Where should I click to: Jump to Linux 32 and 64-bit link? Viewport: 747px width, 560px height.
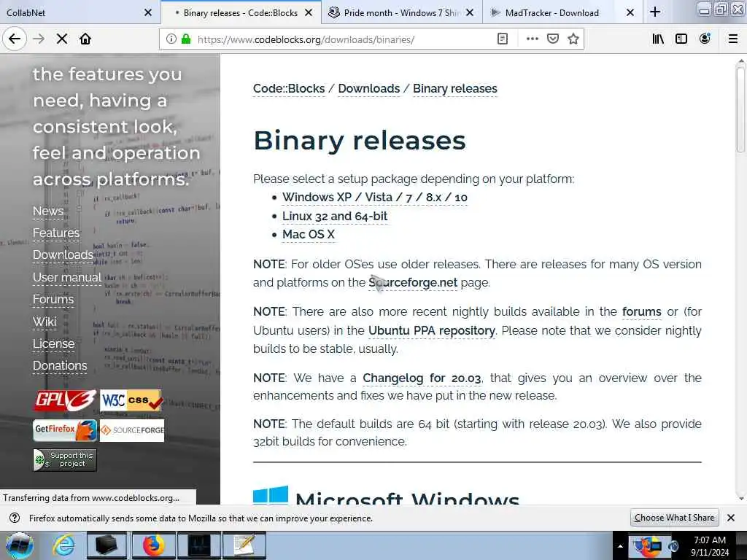click(334, 216)
